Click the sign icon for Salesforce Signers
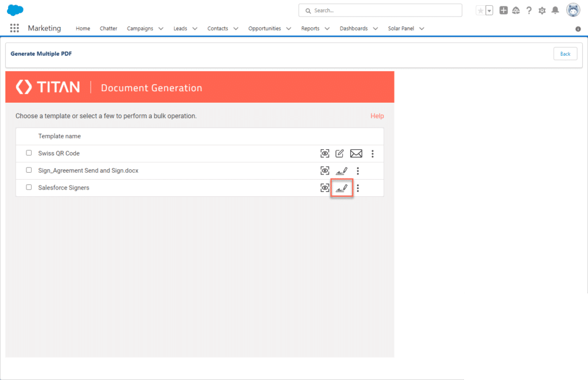The width and height of the screenshot is (588, 380). 342,188
